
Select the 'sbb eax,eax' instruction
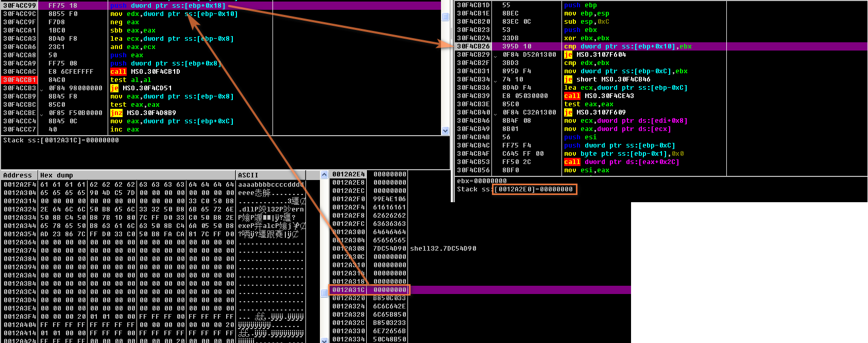coord(133,30)
